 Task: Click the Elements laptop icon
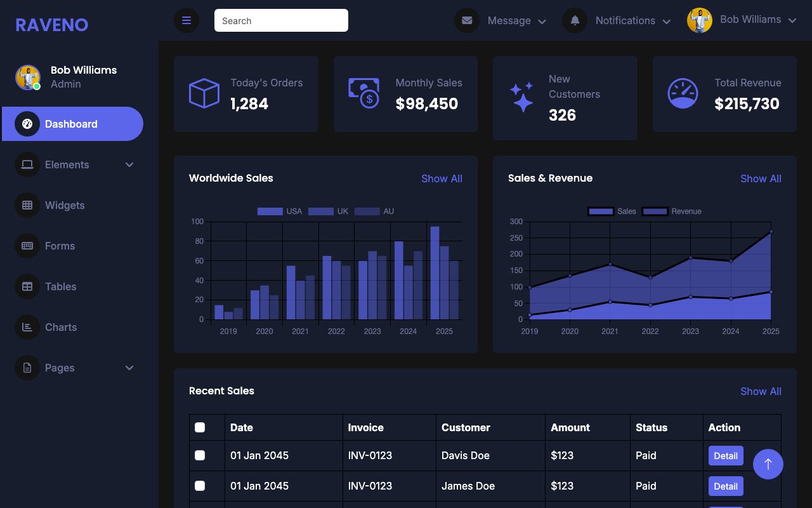[27, 164]
